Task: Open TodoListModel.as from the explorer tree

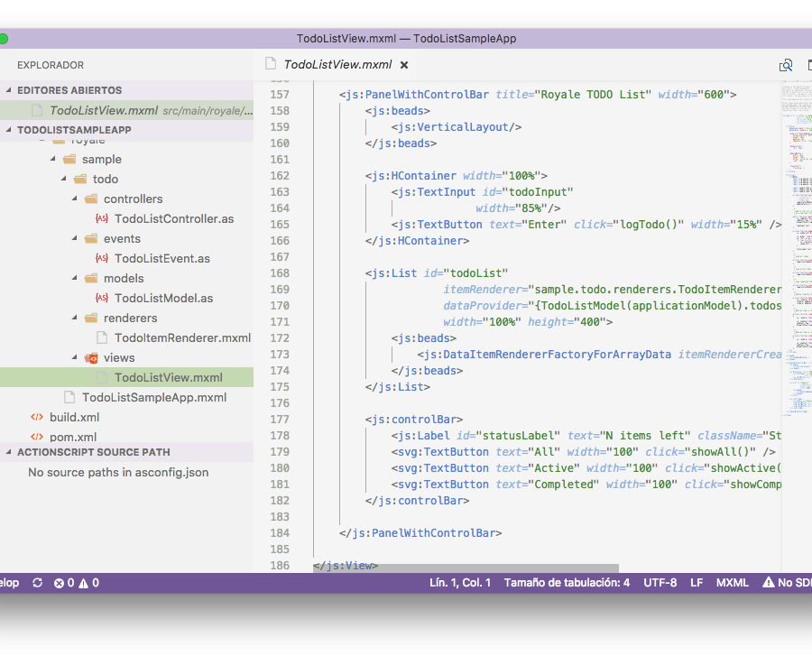Action: tap(163, 298)
